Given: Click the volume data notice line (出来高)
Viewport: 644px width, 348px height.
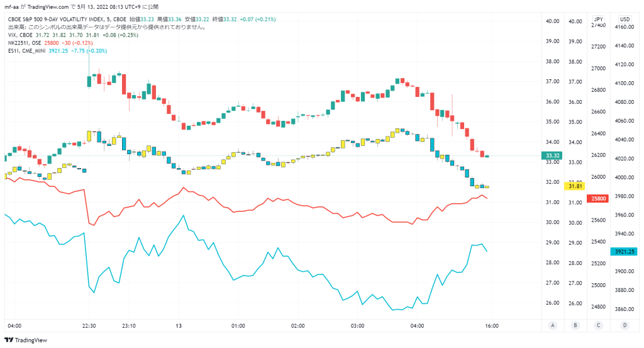Looking at the screenshot, I should pos(107,27).
